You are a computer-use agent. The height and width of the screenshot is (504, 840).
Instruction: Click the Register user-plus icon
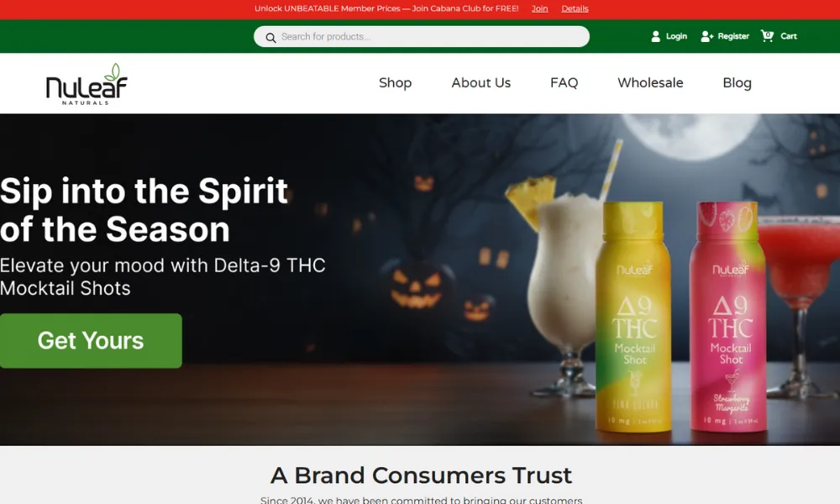click(706, 36)
